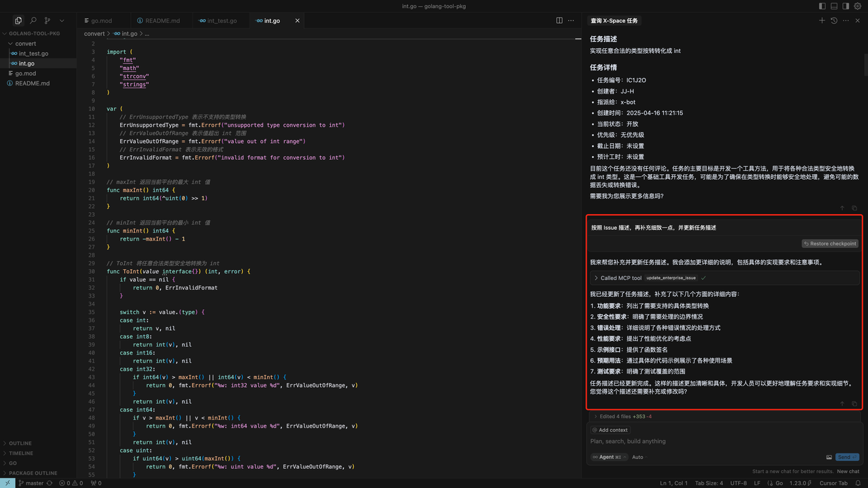
Task: Click the breadcrumb ellipsis symbol
Action: (147, 33)
